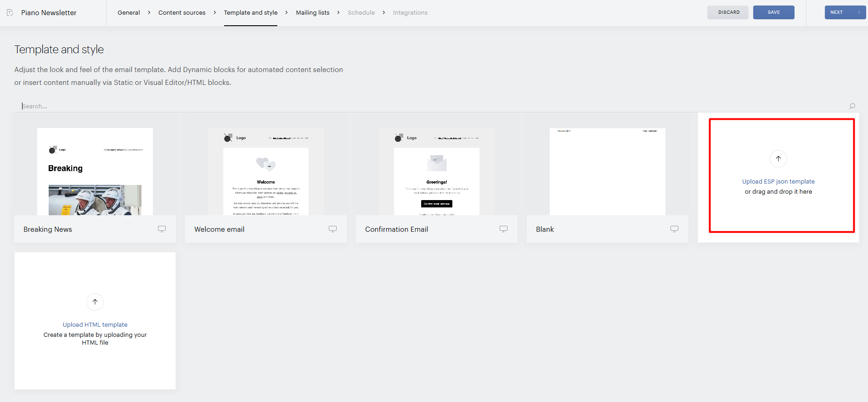Open the Integrations step

[x=410, y=12]
